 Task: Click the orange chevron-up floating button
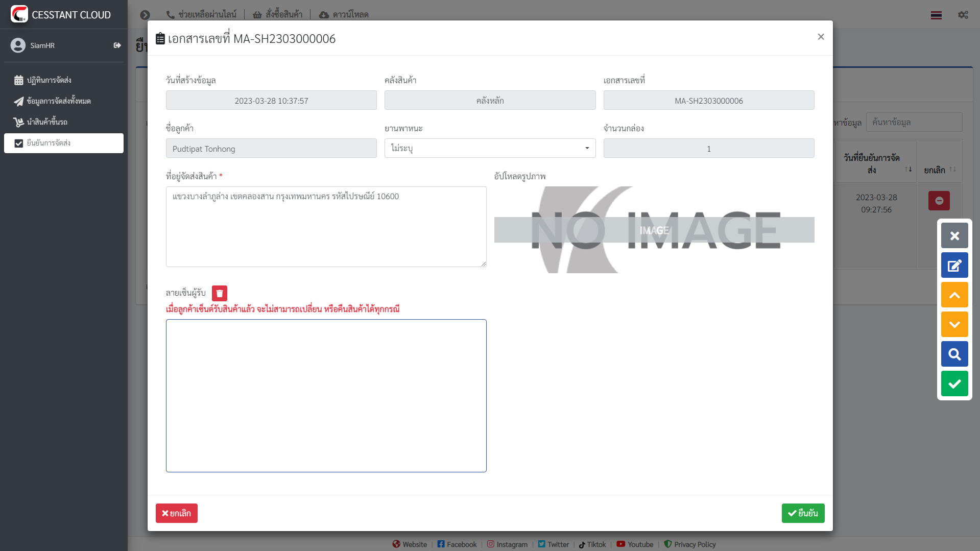click(x=954, y=295)
